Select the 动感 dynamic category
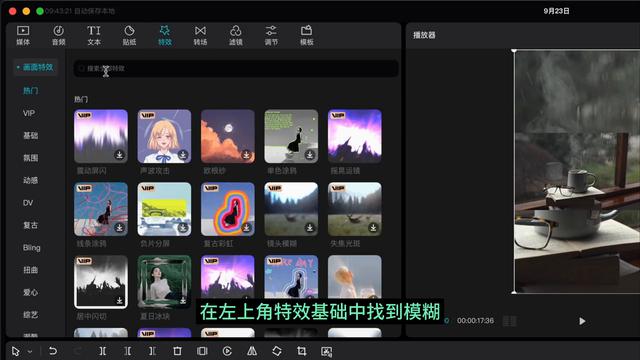 tap(31, 180)
